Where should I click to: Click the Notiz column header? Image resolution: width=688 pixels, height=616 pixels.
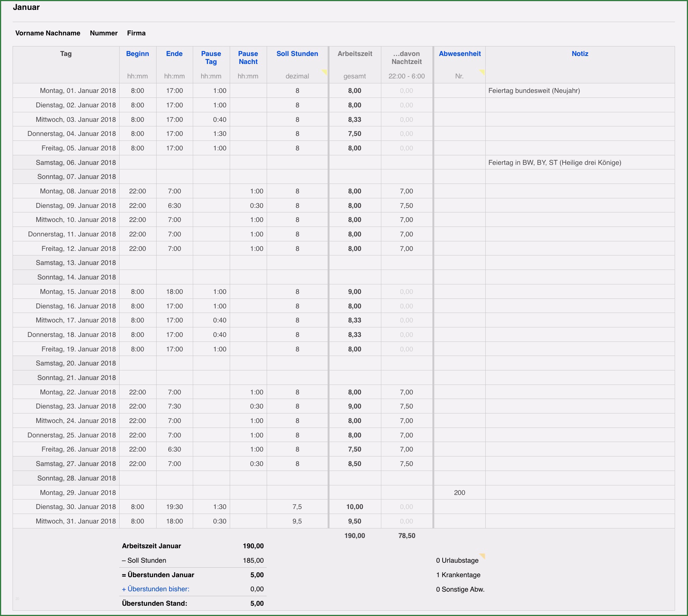pos(580,54)
